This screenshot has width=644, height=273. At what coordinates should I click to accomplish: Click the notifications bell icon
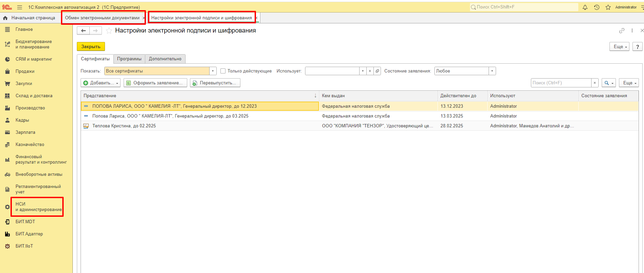click(x=585, y=7)
